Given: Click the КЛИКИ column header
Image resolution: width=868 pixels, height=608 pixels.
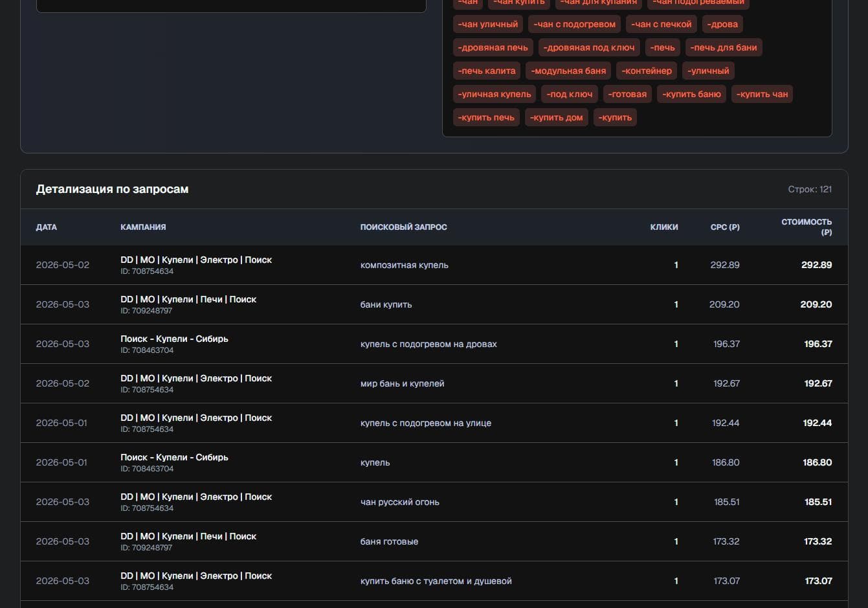Looking at the screenshot, I should tap(664, 227).
